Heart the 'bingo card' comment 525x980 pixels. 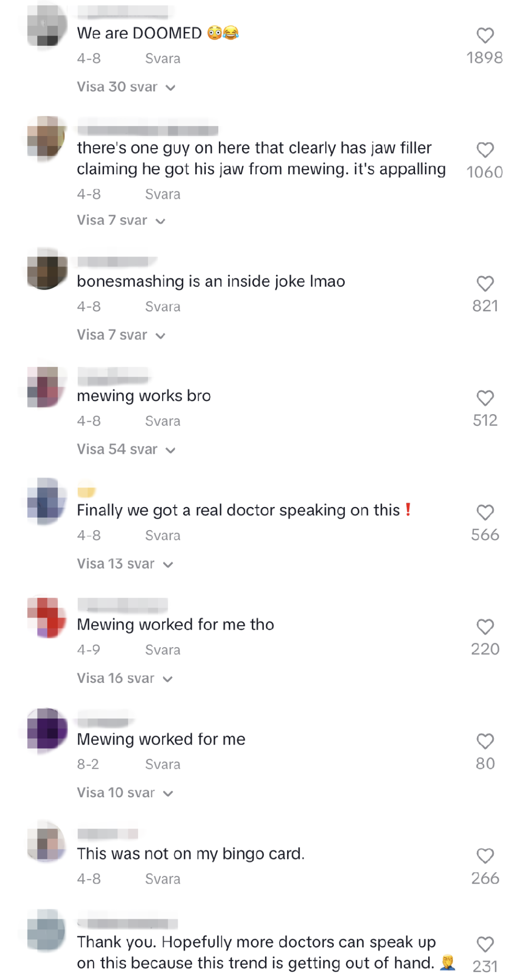485,856
